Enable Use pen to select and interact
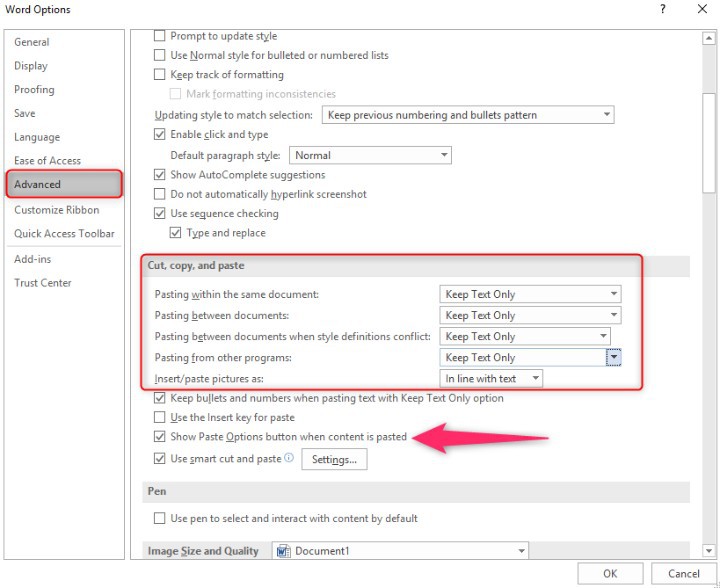Viewport: 720px width, 588px height. click(x=159, y=518)
